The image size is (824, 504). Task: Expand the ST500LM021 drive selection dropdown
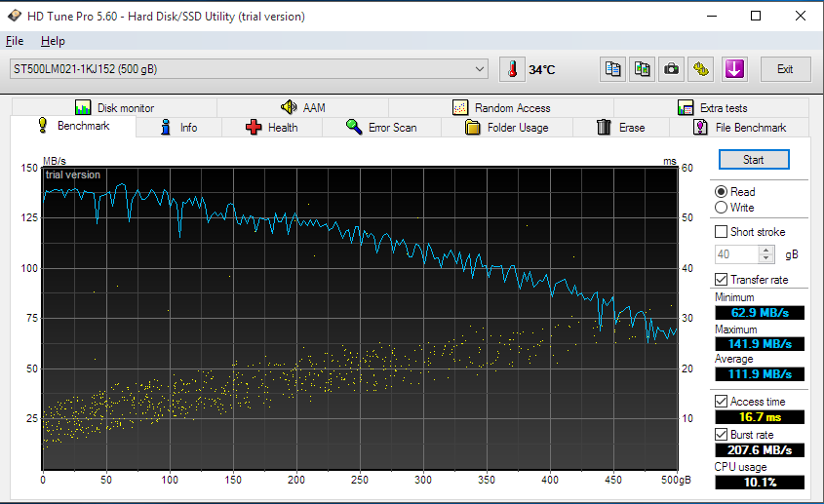479,69
